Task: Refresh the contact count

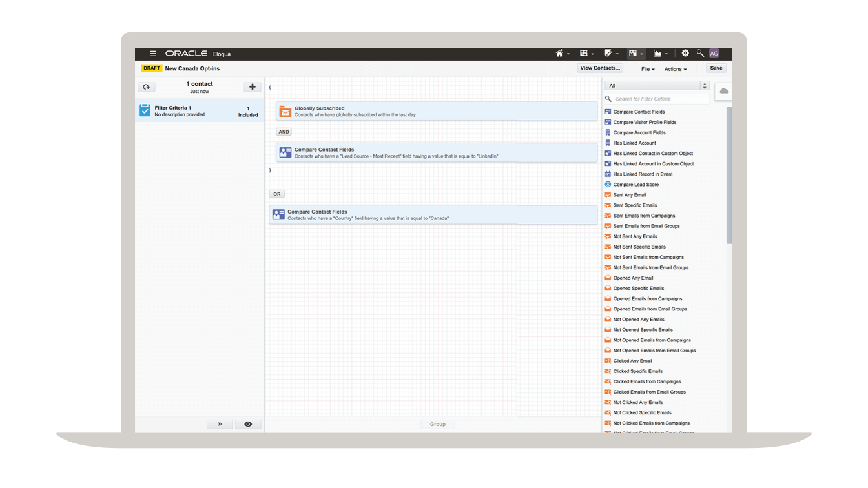Action: tap(146, 86)
